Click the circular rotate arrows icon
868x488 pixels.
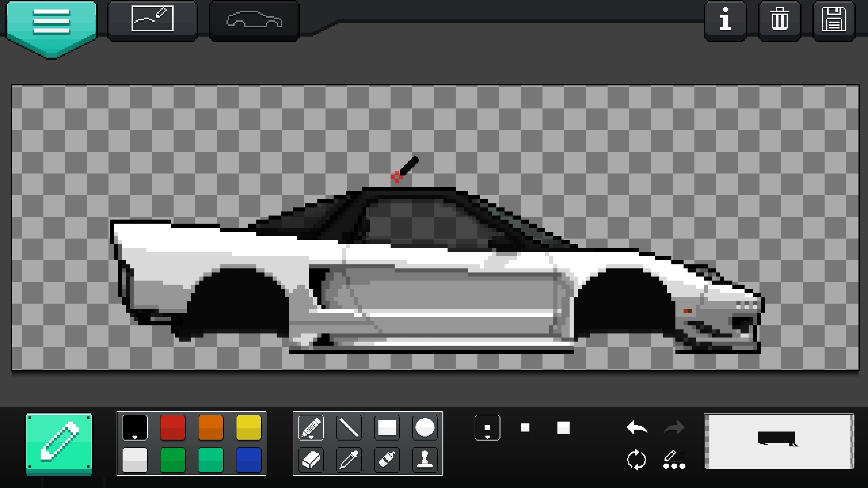coord(637,460)
